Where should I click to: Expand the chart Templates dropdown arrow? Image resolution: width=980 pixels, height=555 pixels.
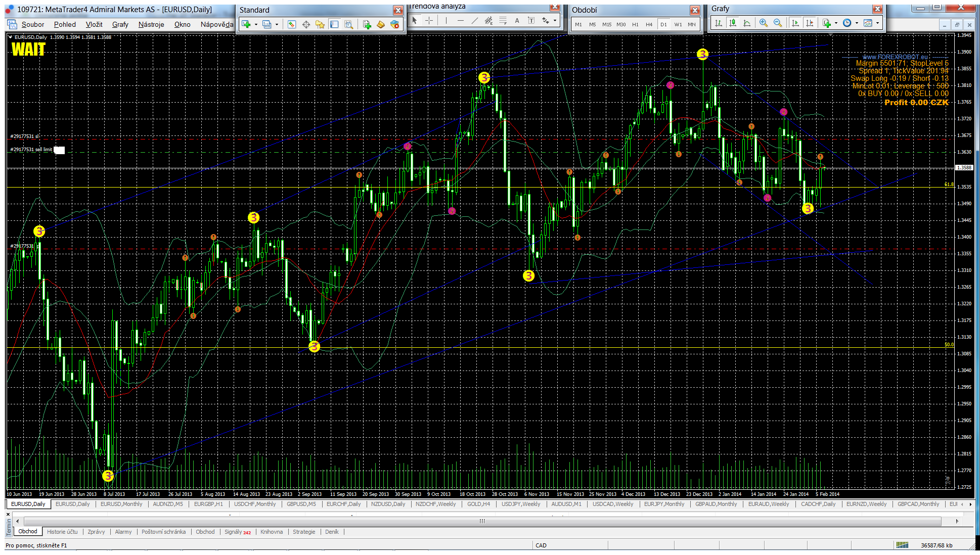[x=877, y=23]
